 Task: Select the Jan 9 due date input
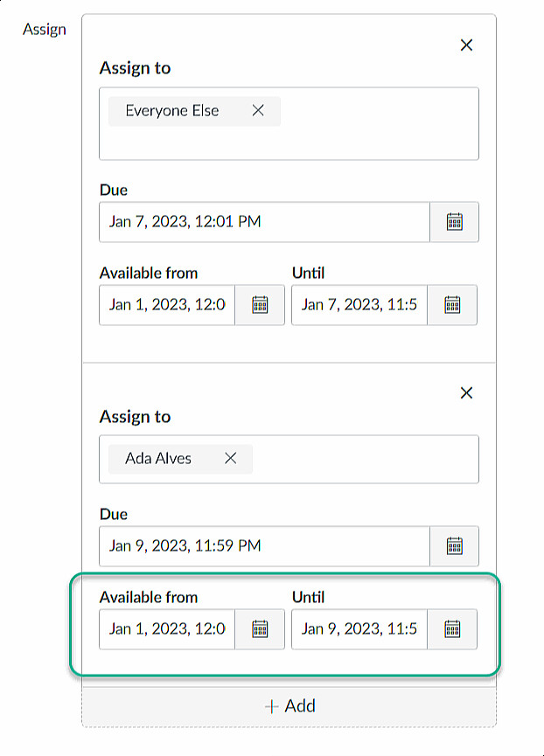[262, 546]
